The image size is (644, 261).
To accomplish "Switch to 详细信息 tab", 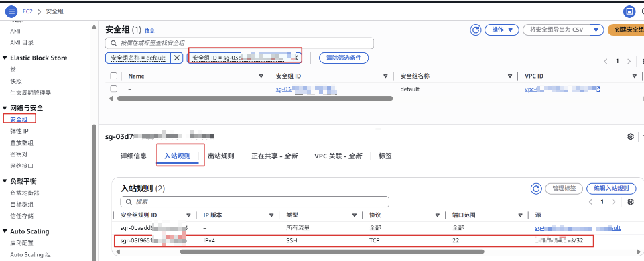I will 133,156.
